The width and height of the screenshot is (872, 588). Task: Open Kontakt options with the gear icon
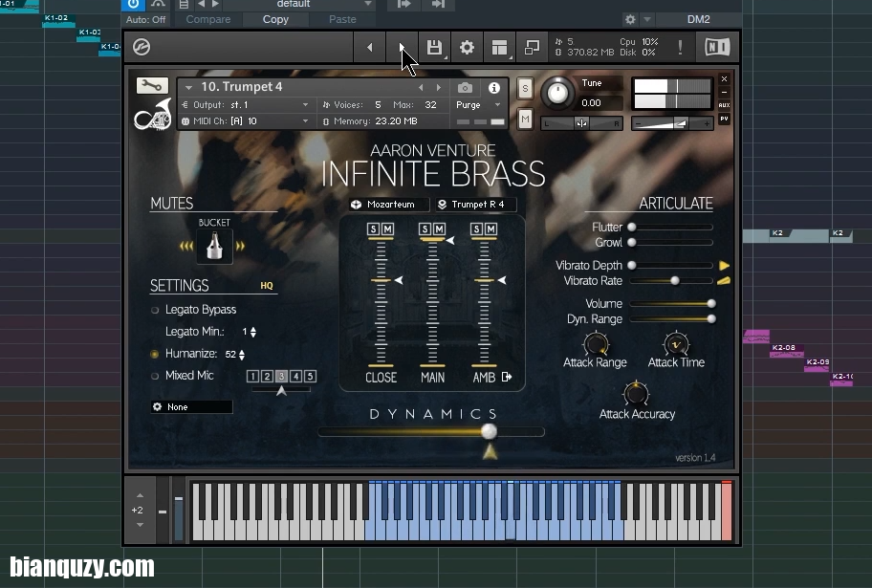pyautogui.click(x=467, y=47)
